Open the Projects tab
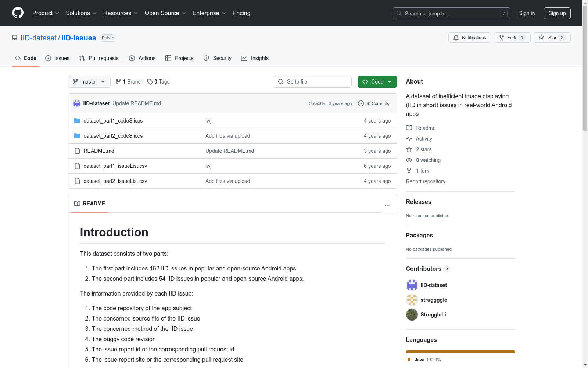The width and height of the screenshot is (588, 368). tap(179, 58)
